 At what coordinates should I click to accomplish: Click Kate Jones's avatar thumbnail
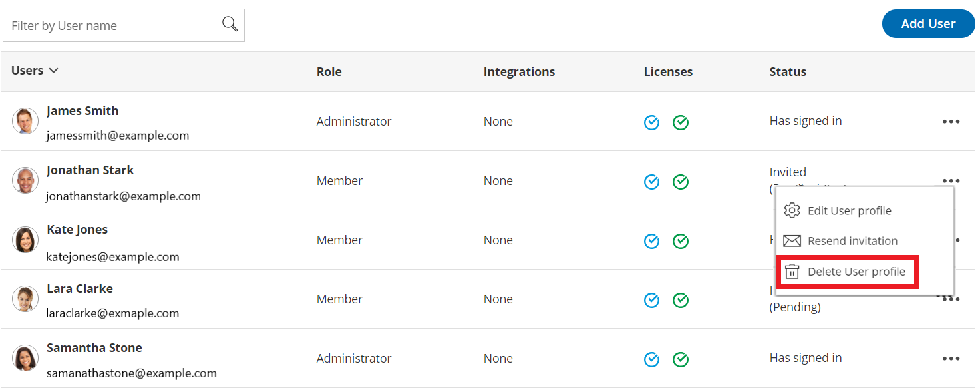25,240
